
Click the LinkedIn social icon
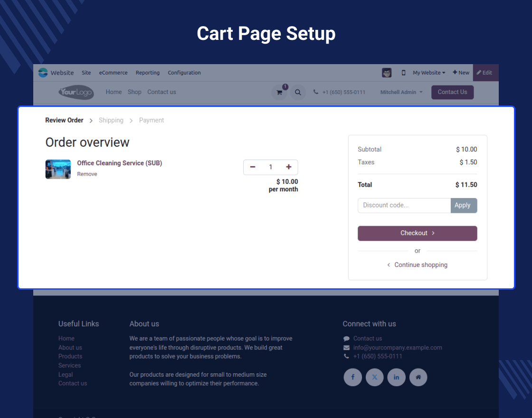pos(396,377)
